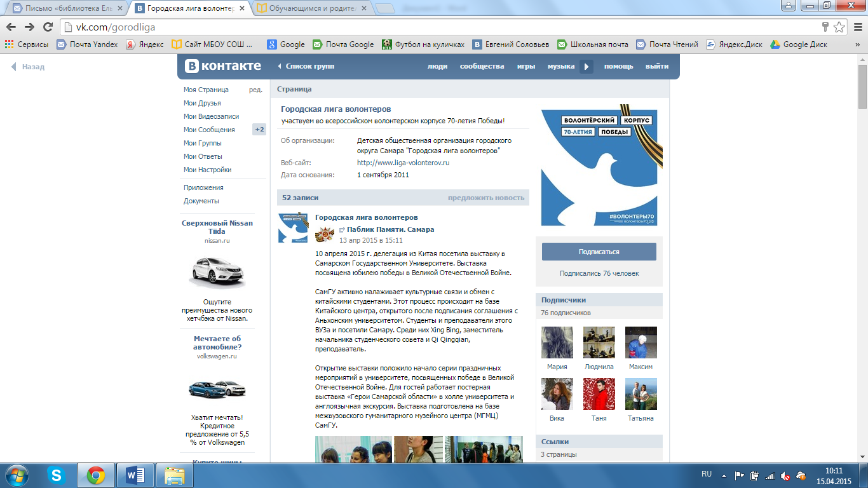Open Моя Страница in the sidebar
868x488 pixels.
pos(206,90)
